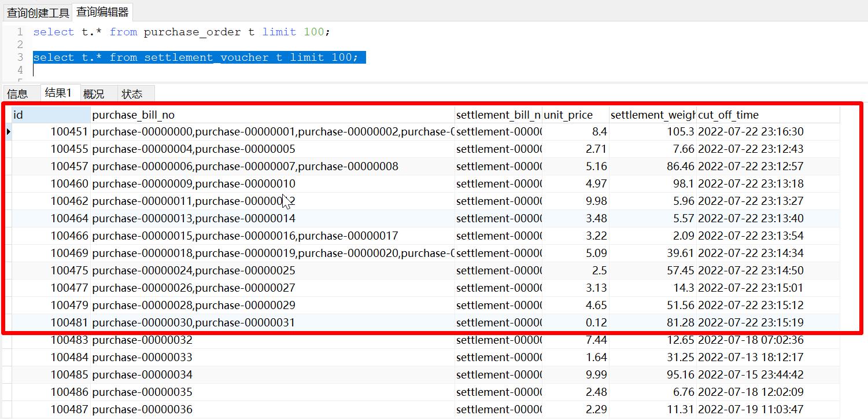Switch to the 结果1 tab
868x419 pixels.
[x=58, y=93]
